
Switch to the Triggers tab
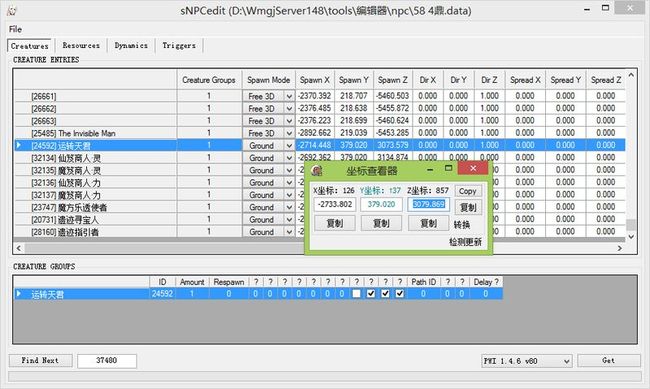pyautogui.click(x=179, y=45)
